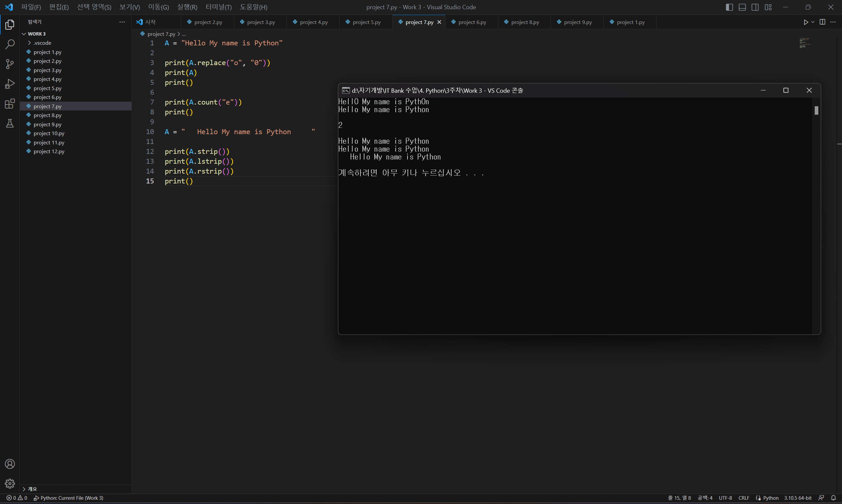Click the console window vertical scrollbar thumb

pyautogui.click(x=816, y=110)
